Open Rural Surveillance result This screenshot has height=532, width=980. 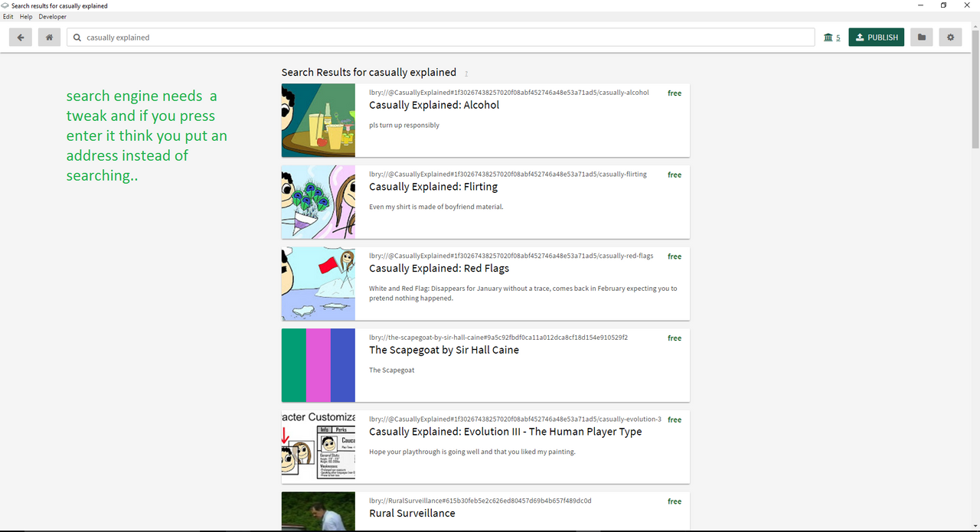[x=412, y=514]
